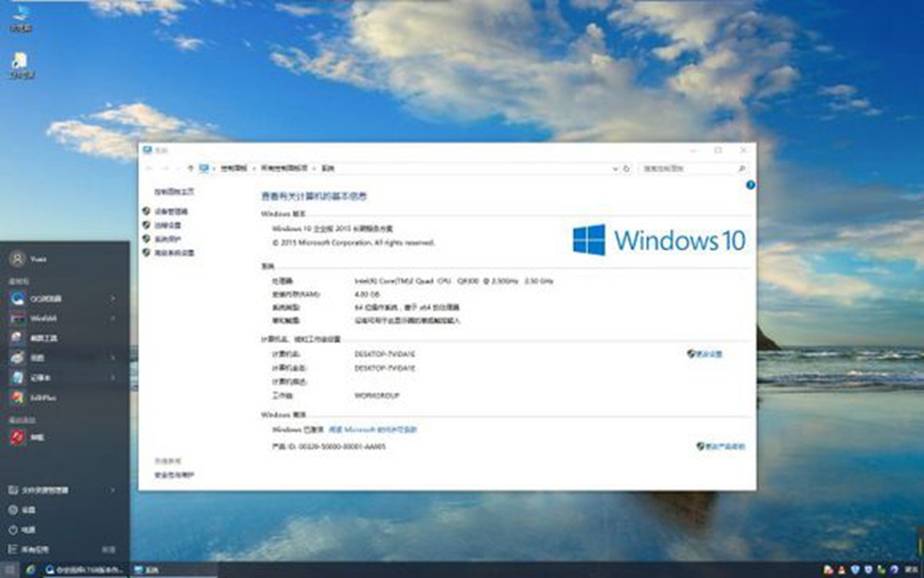Open Advanced system settings link
The width and height of the screenshot is (924, 578).
click(175, 254)
